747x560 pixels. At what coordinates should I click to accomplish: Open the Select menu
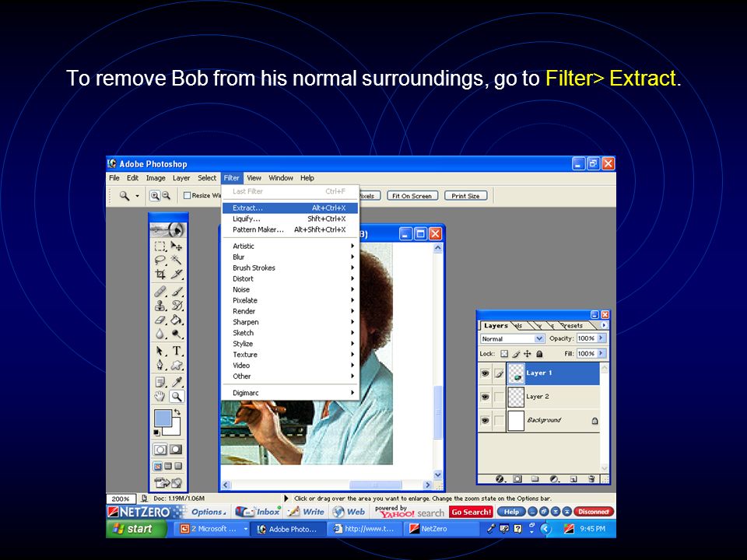click(207, 178)
